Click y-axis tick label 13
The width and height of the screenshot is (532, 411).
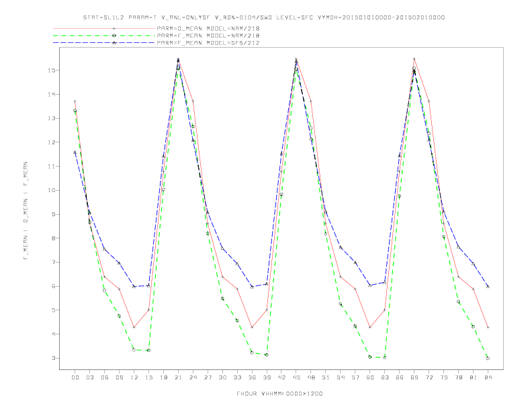point(52,118)
